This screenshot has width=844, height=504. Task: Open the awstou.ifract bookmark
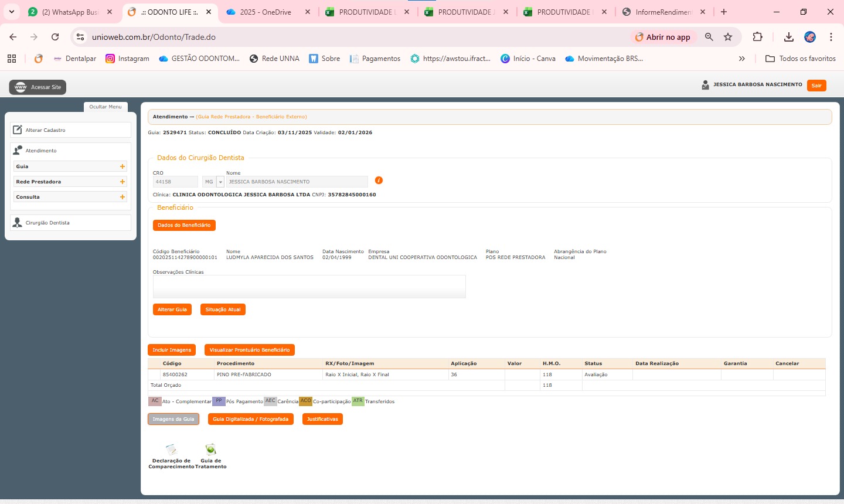(451, 59)
